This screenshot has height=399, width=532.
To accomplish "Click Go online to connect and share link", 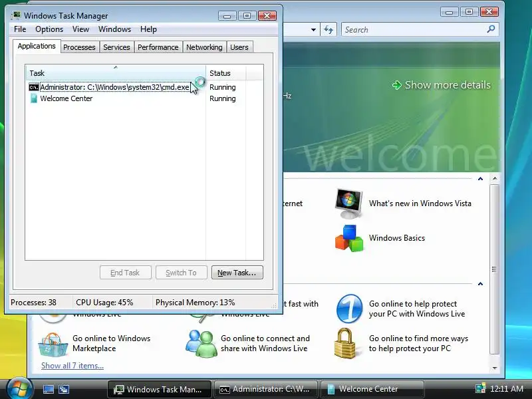I will click(x=265, y=343).
